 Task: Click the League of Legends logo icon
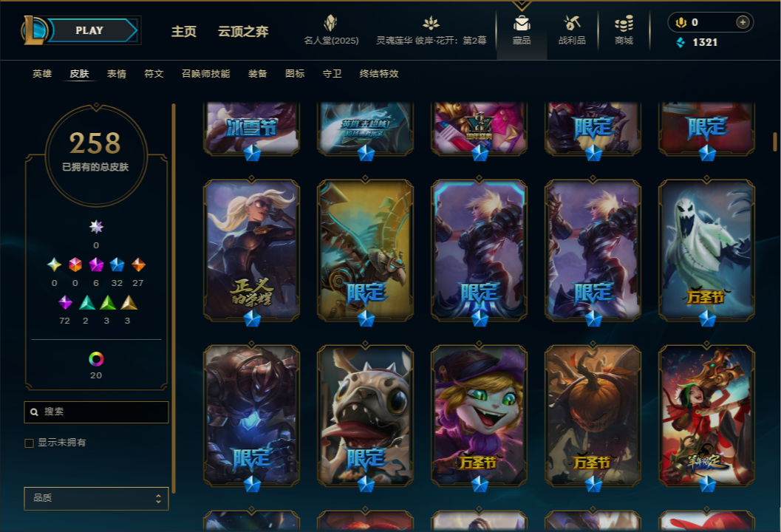coord(35,30)
